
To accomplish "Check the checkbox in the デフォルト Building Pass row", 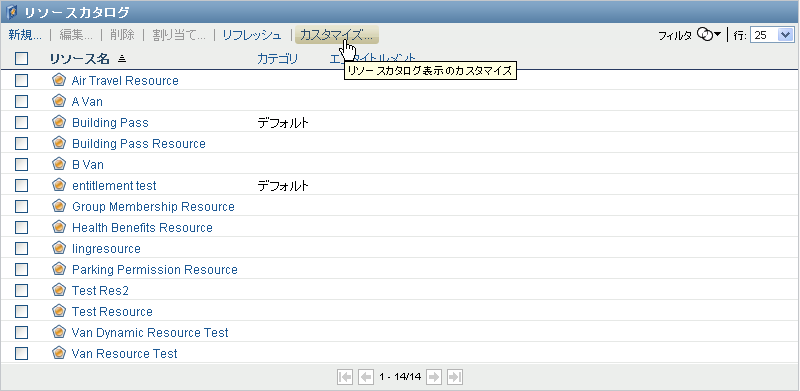I will 21,123.
